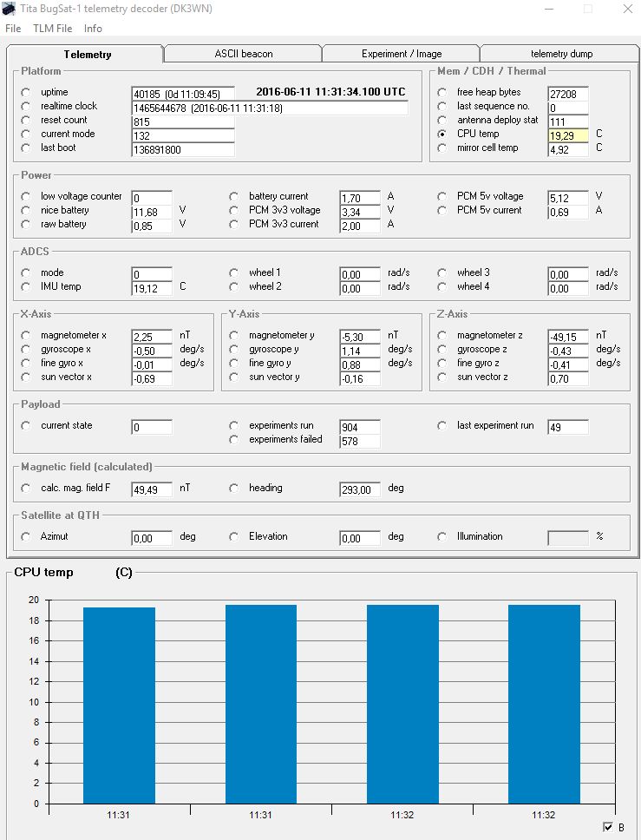Screen dimensions: 641x840
Task: Select the sun vector x radio button
Action: 26,377
